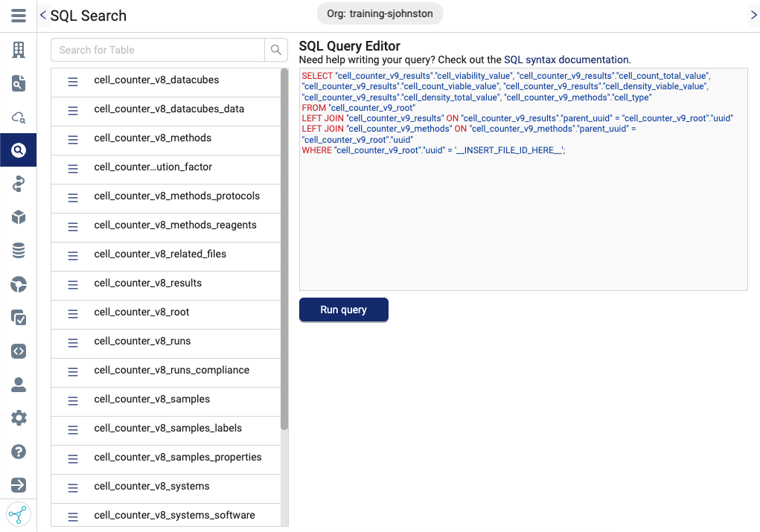This screenshot has height=532, width=760.
Task: Collapse panel with left chevron beside SQL Search
Action: coord(42,15)
